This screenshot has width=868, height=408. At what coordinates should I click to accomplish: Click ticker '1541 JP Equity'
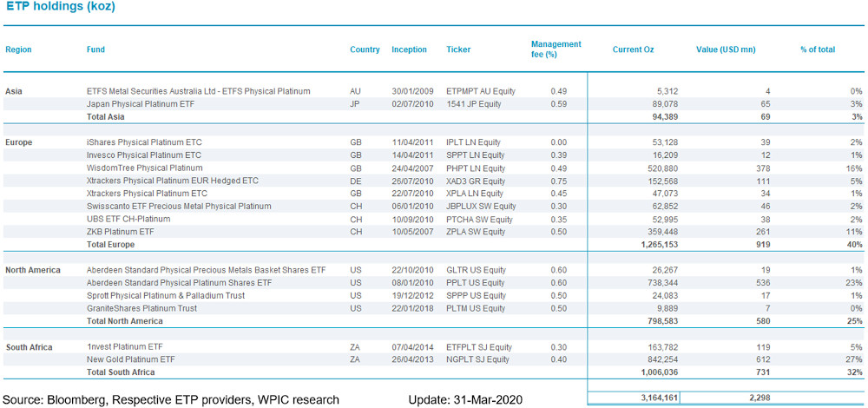tap(472, 103)
